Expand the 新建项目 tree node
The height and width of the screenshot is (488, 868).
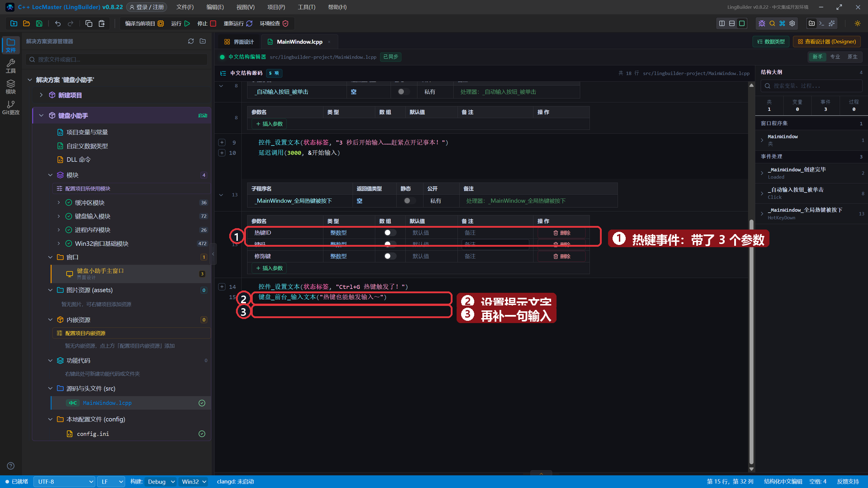[41, 95]
